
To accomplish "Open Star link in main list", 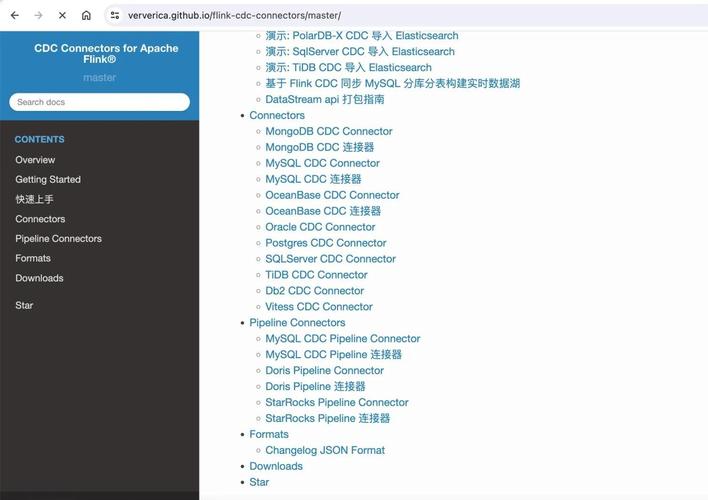I will tap(259, 482).
